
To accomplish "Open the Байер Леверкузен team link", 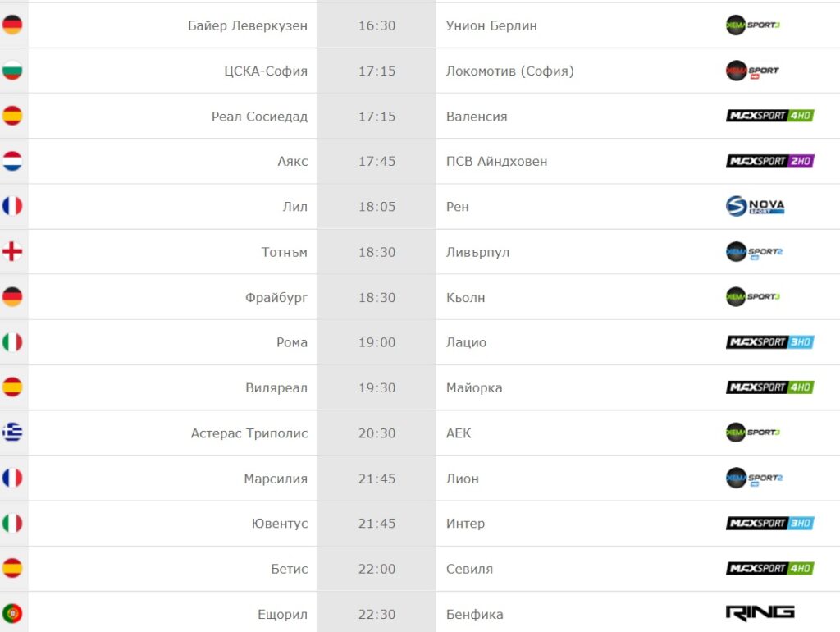I will [248, 25].
